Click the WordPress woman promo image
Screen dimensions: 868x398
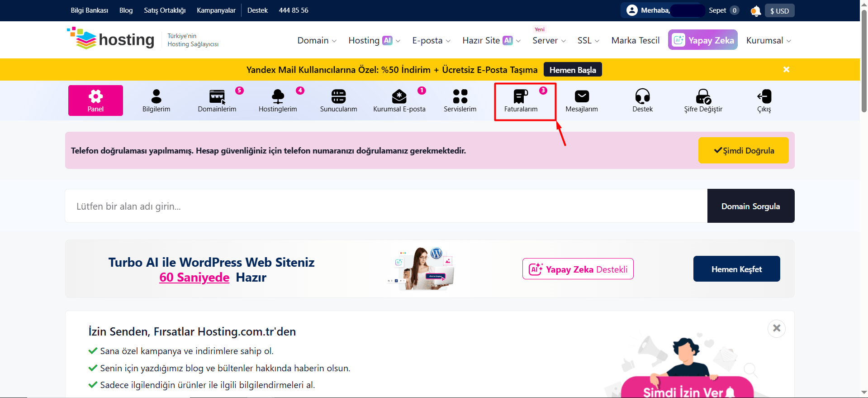coord(421,269)
